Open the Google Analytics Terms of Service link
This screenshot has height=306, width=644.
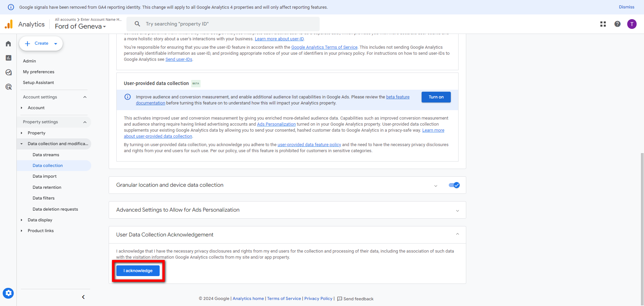tap(324, 47)
